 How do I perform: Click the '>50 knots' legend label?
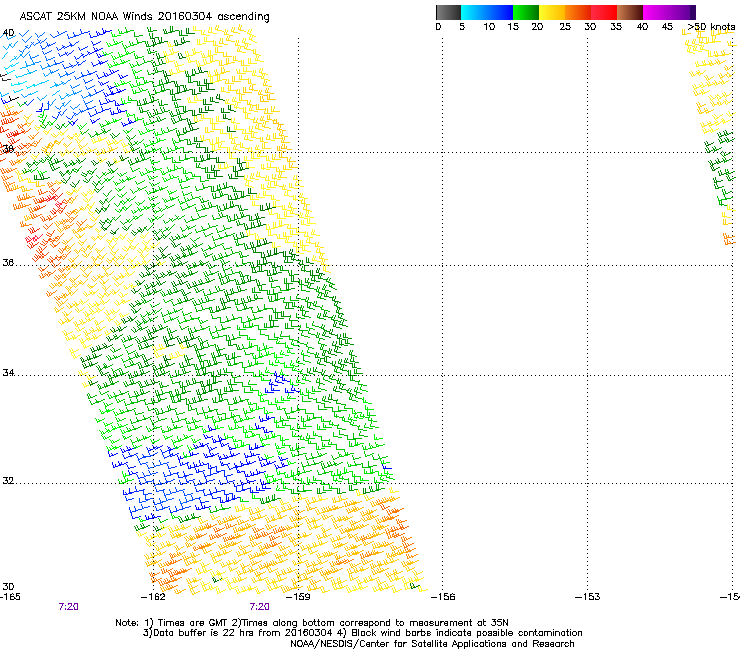point(711,27)
